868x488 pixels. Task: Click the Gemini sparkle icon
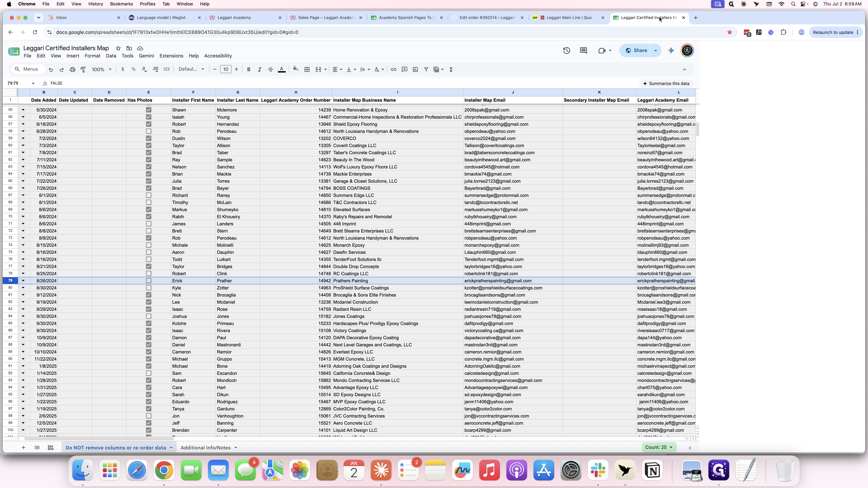(671, 50)
